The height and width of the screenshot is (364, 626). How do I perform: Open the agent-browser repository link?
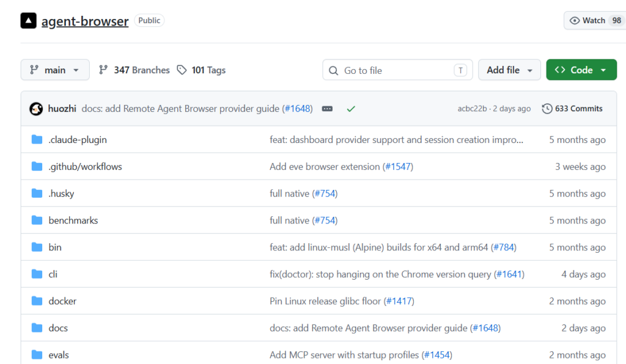point(85,21)
